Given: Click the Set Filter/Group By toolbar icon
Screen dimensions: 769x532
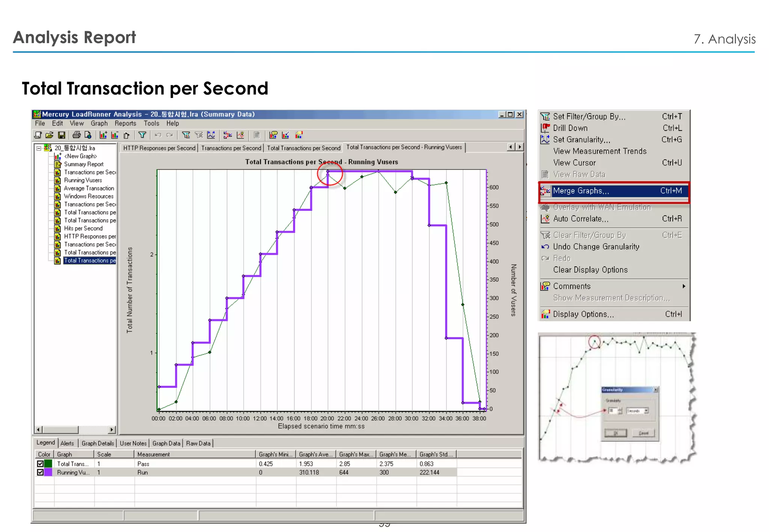Looking at the screenshot, I should [186, 135].
